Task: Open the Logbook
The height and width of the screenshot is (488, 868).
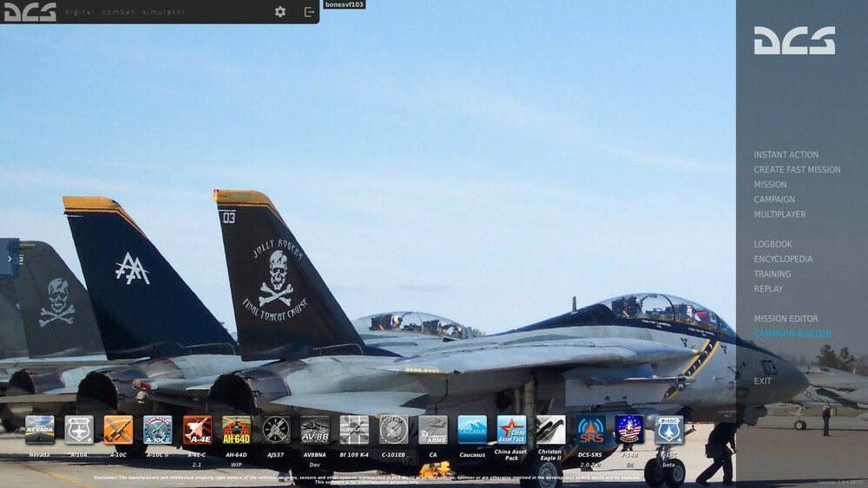Action: pos(773,244)
